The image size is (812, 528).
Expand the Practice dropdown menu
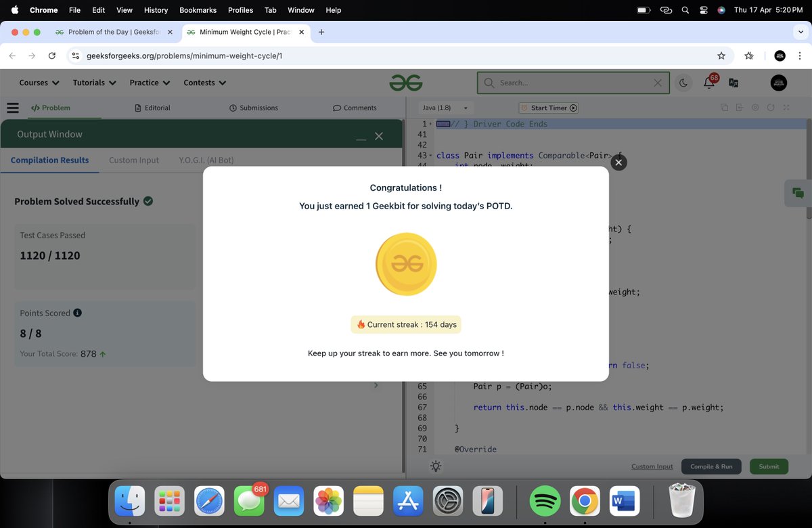150,83
